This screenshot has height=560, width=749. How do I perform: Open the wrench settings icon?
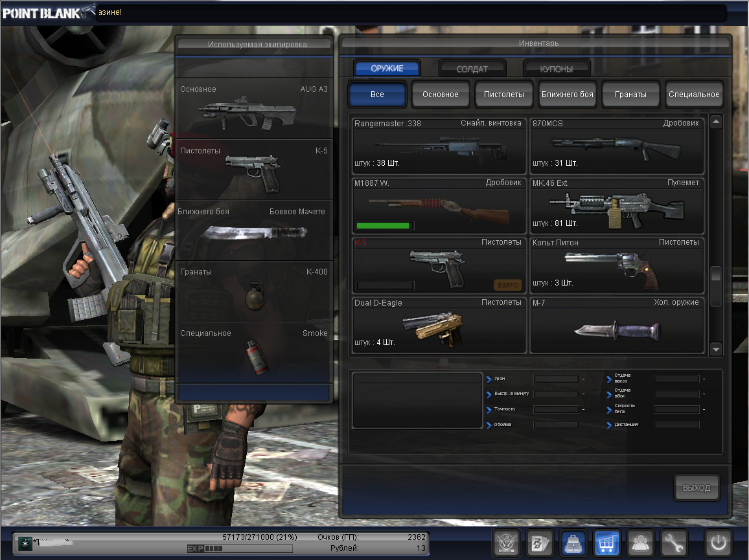click(x=674, y=543)
